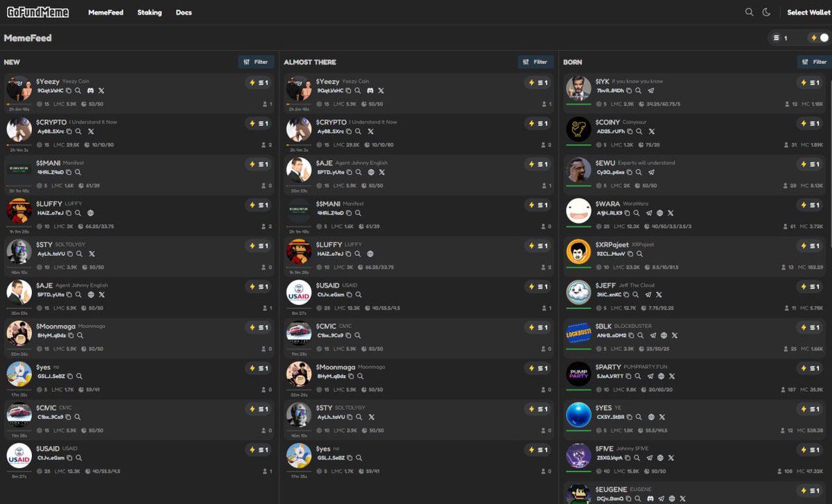Quick buy $Moonmaga in NEW column

click(x=259, y=327)
